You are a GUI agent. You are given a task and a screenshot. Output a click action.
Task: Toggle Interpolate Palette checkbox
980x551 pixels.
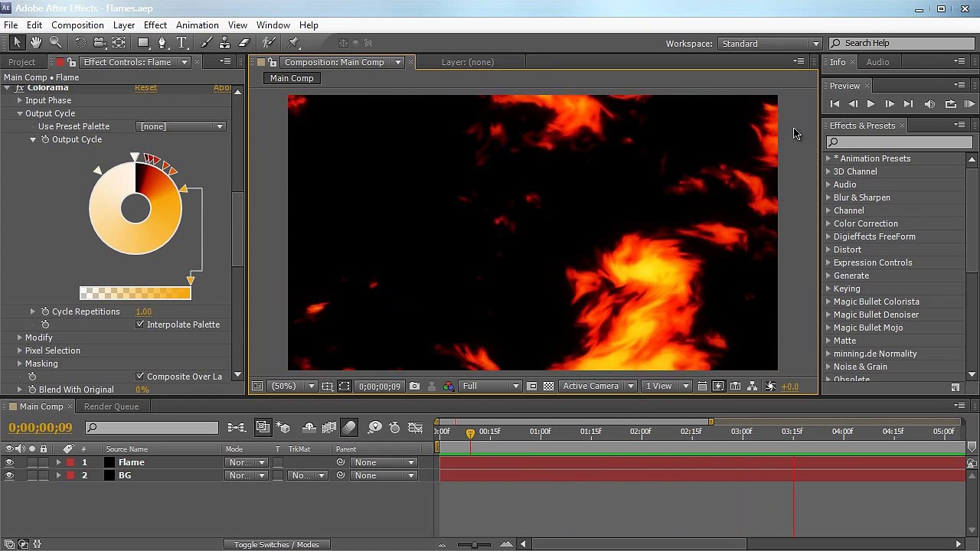coord(140,324)
